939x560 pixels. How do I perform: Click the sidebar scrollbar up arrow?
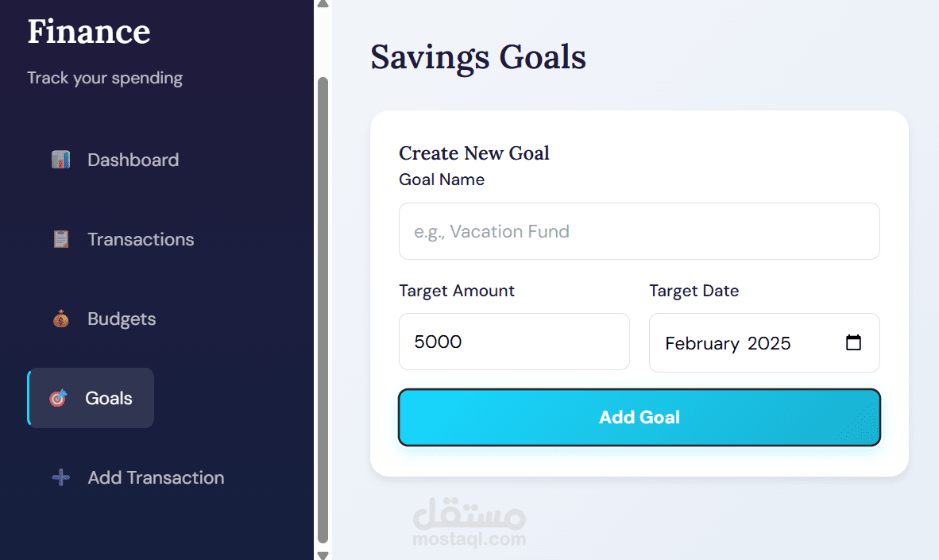pyautogui.click(x=323, y=4)
